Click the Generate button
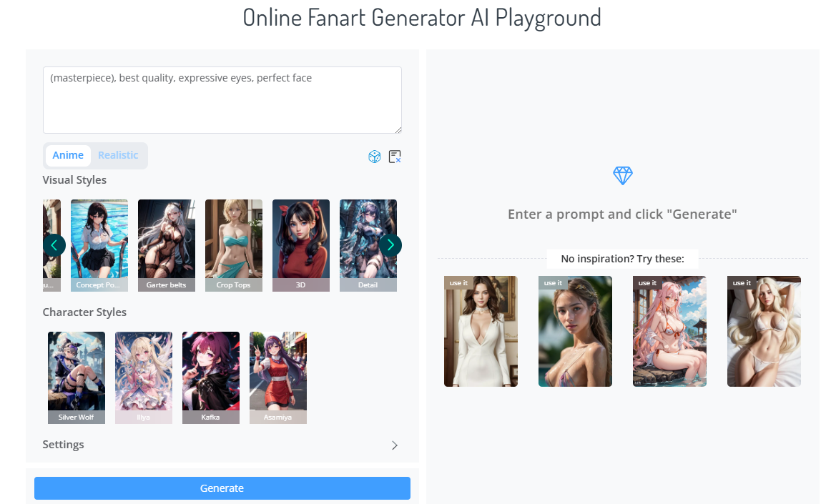 [222, 488]
